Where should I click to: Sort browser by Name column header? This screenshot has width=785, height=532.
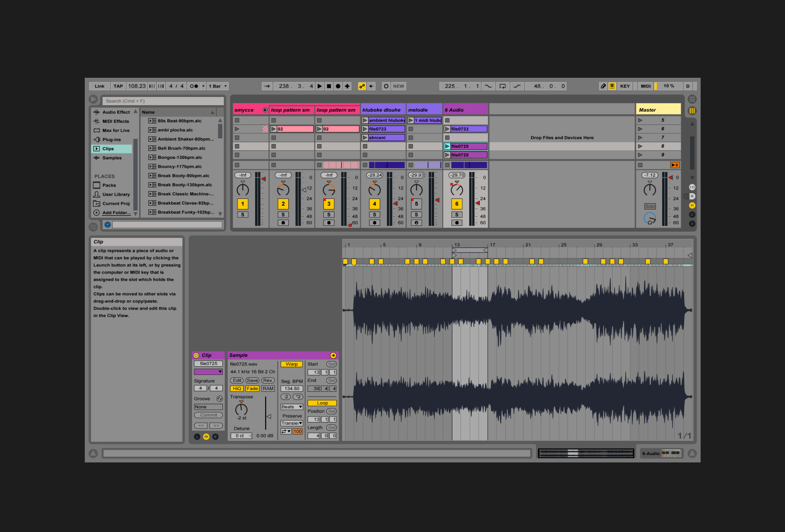[x=178, y=112]
